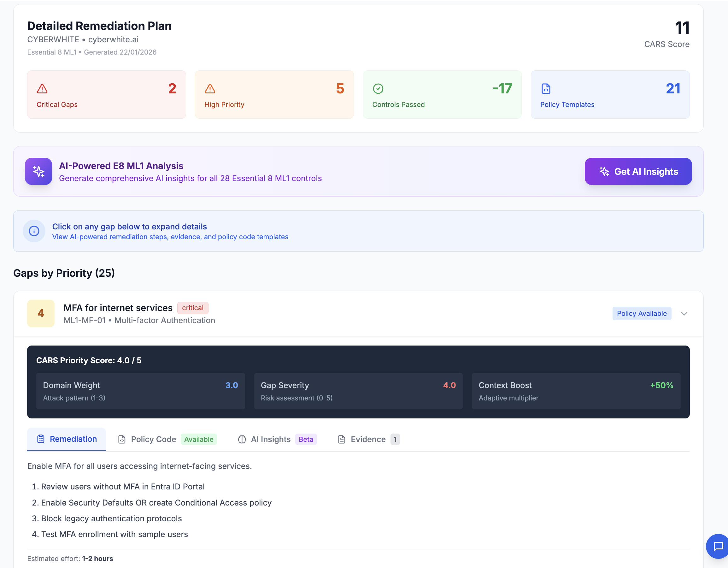
Task: Click the Gaps by Priority (25) heading
Action: 64,273
